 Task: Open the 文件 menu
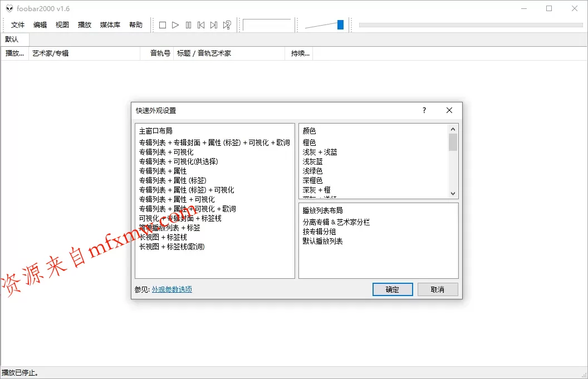(18, 24)
